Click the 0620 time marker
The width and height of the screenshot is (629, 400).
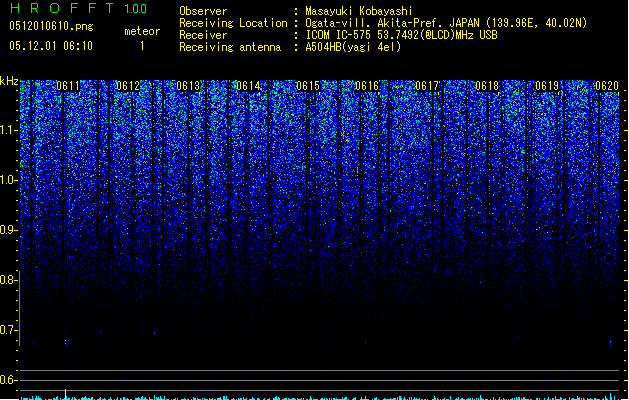[607, 86]
